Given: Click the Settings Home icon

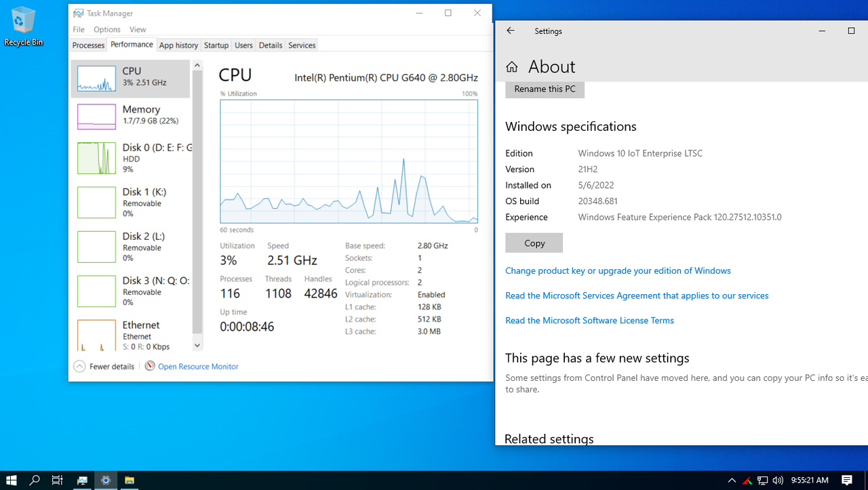Looking at the screenshot, I should click(512, 66).
